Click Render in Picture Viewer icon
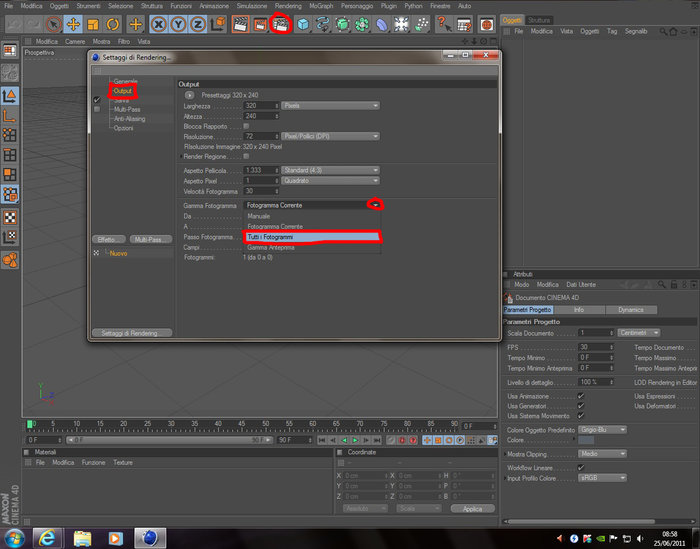Screen dimensions: 700x549 point(260,24)
